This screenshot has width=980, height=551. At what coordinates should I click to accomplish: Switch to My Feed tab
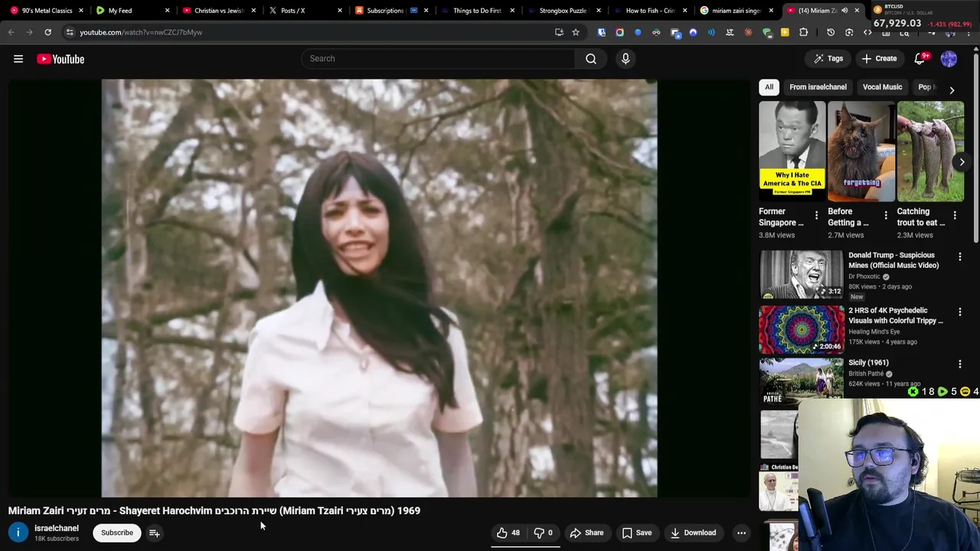(x=130, y=11)
